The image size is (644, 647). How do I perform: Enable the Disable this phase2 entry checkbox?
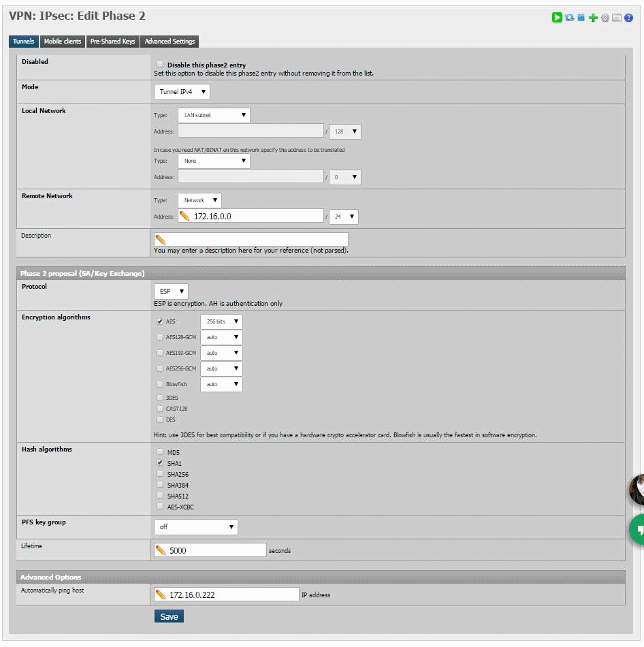tap(161, 65)
